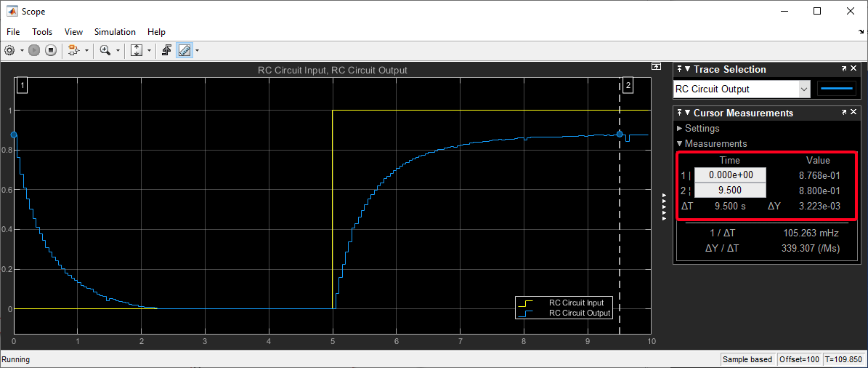Click the cursor 2 marker label on plot

[628, 86]
